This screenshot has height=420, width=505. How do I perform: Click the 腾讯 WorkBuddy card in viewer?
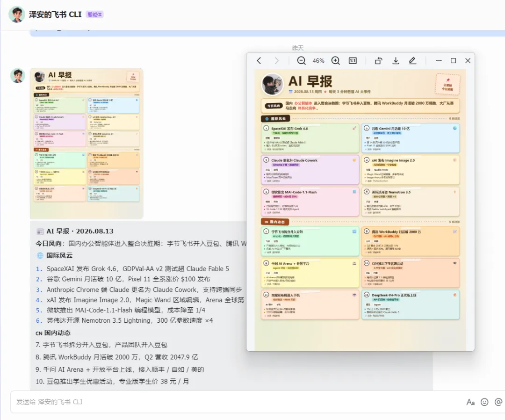411,241
